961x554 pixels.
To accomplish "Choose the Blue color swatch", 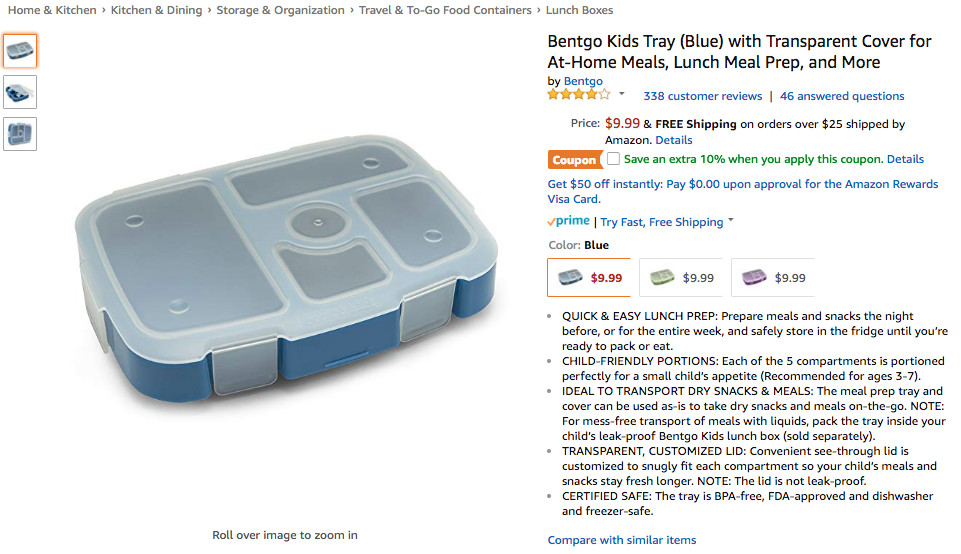I will coord(589,277).
